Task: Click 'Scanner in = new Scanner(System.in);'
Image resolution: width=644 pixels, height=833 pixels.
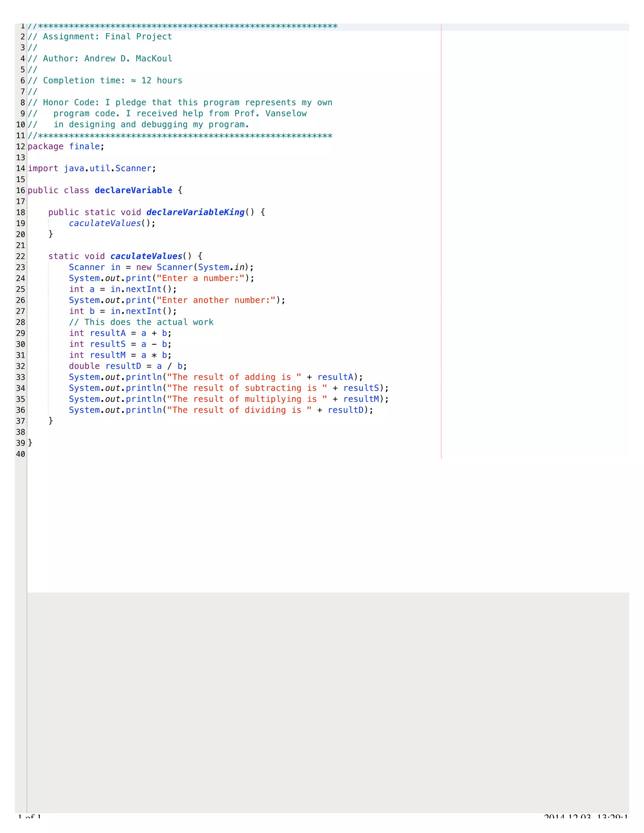Action: click(161, 268)
